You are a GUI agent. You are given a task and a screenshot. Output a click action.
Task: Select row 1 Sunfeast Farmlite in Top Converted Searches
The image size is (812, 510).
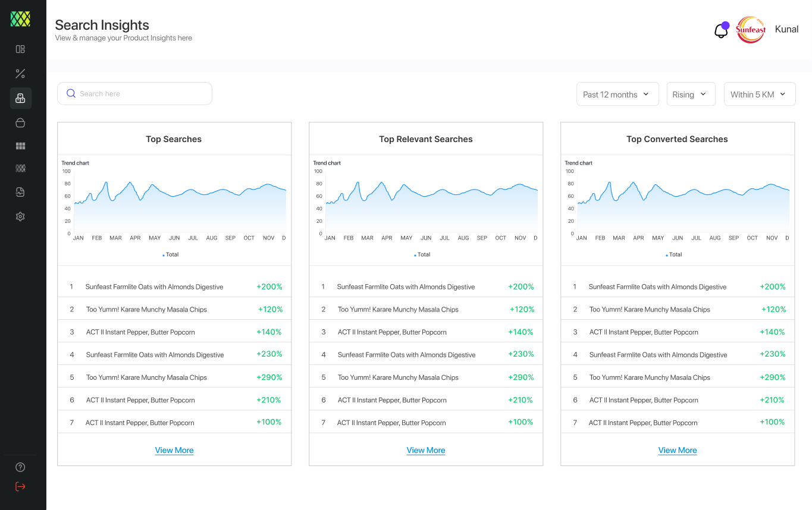pos(678,287)
